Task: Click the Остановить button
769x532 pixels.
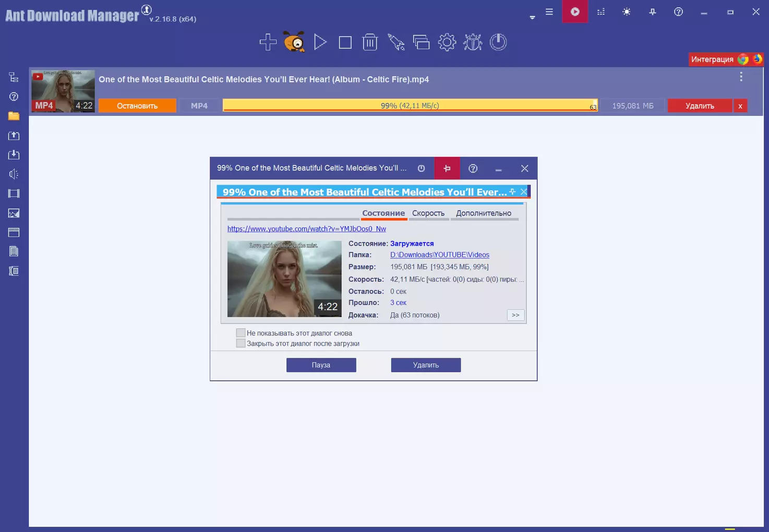Action: 137,106
